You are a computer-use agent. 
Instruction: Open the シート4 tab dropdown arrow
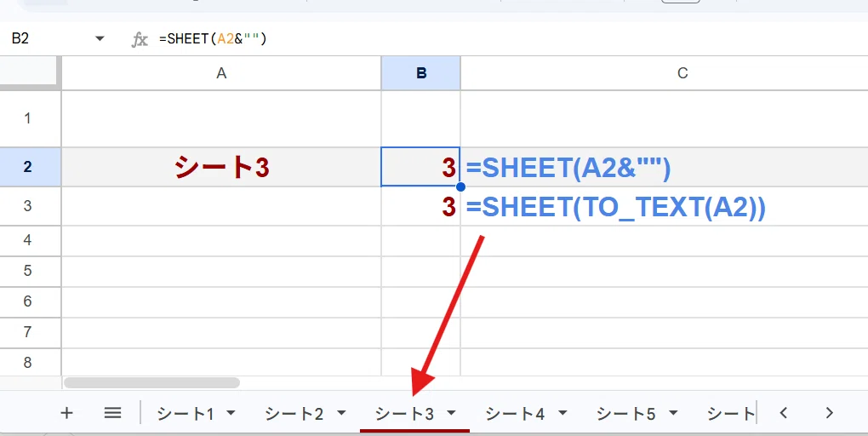click(562, 413)
